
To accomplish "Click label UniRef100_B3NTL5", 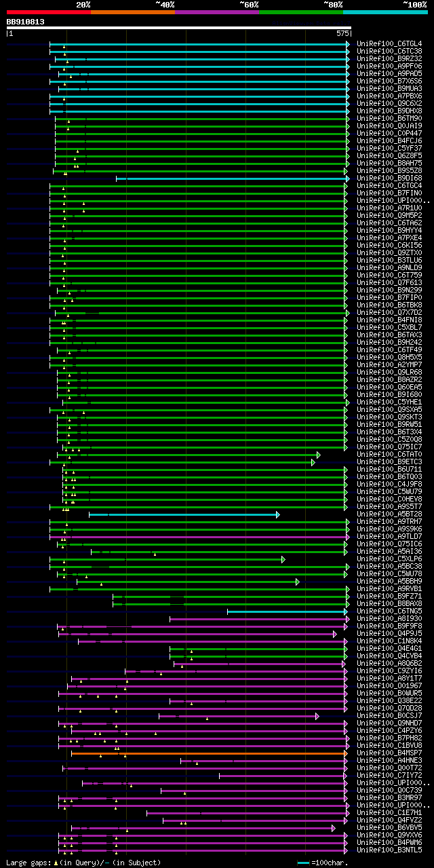I will tap(389, 850).
